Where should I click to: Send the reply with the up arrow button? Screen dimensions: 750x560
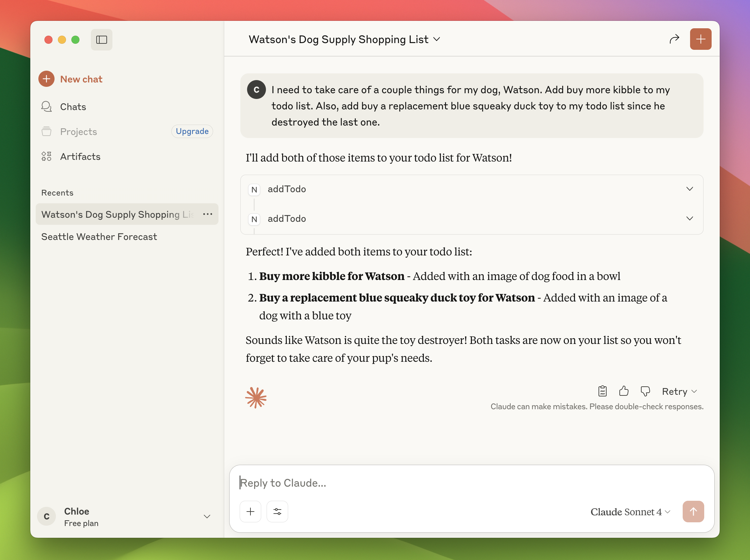693,512
